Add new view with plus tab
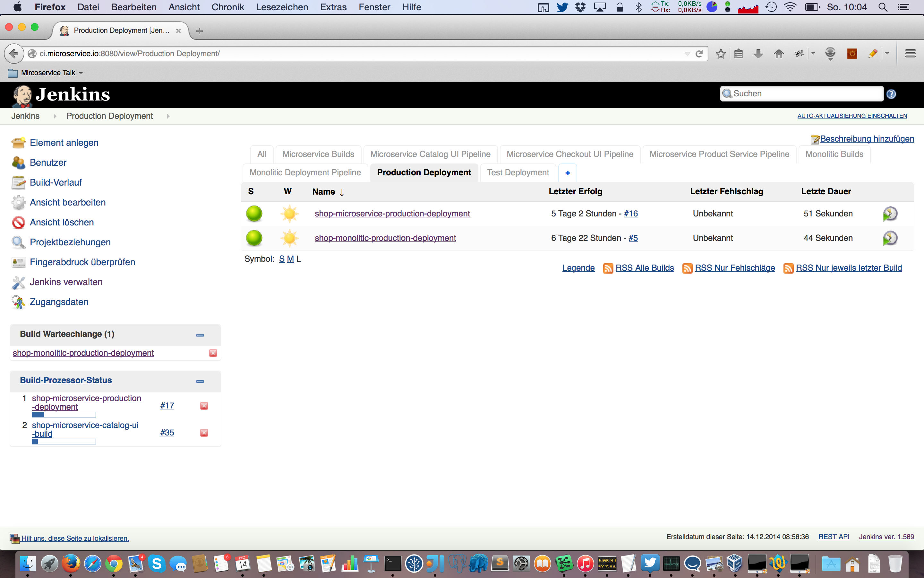The height and width of the screenshot is (578, 924). coord(568,173)
